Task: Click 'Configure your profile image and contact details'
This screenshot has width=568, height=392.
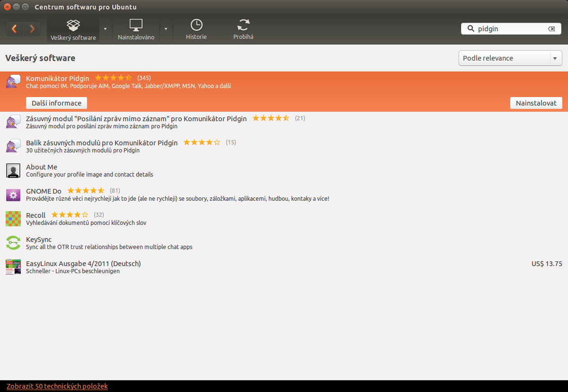Action: click(x=89, y=175)
